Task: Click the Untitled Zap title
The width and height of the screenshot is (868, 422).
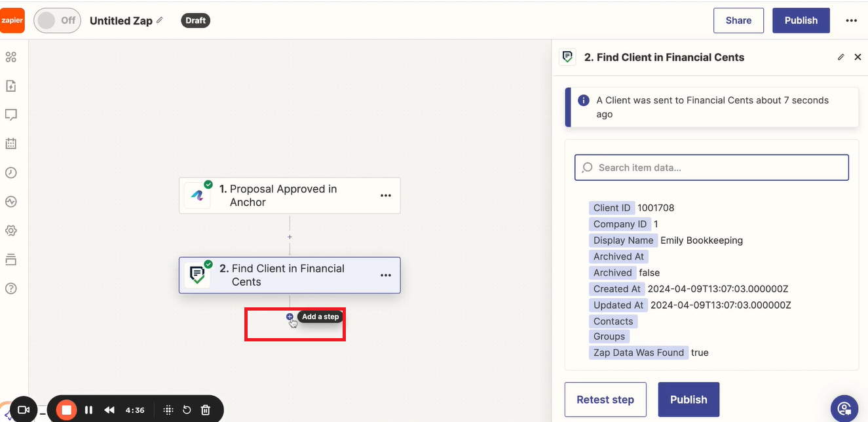Action: [x=121, y=20]
